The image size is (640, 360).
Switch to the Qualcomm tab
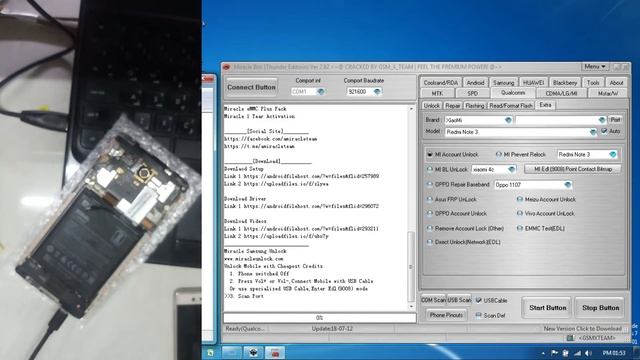point(513,93)
